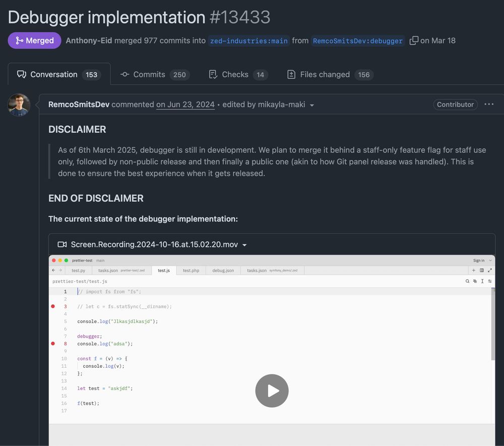
Task: Click the commit icon in the Commits tab
Action: coord(124,74)
